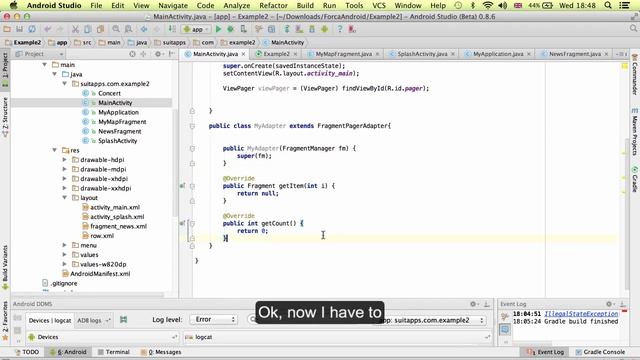The height and width of the screenshot is (360, 640).
Task: Toggle the 1: Project tool window
Action: (5, 69)
